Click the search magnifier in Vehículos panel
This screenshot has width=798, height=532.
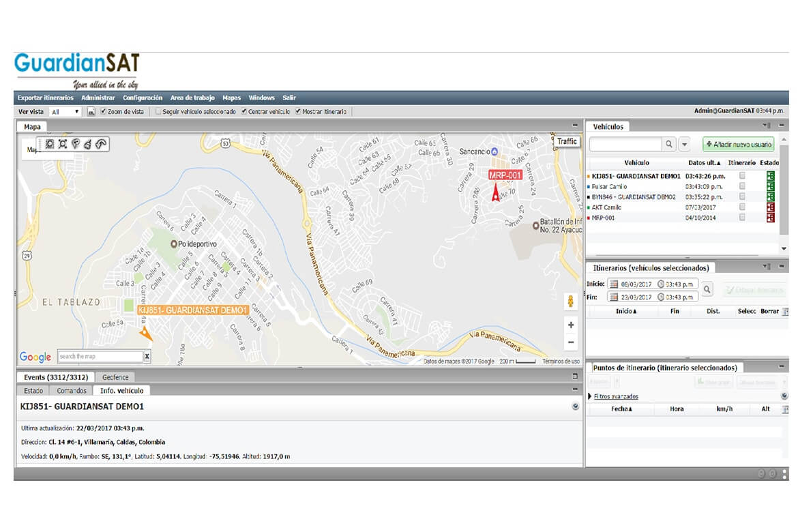[669, 145]
